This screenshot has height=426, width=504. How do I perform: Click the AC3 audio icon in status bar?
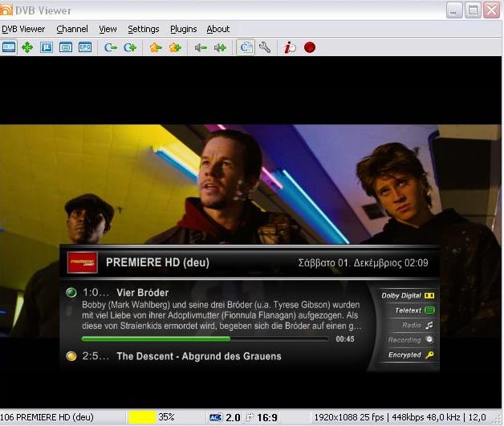point(215,417)
